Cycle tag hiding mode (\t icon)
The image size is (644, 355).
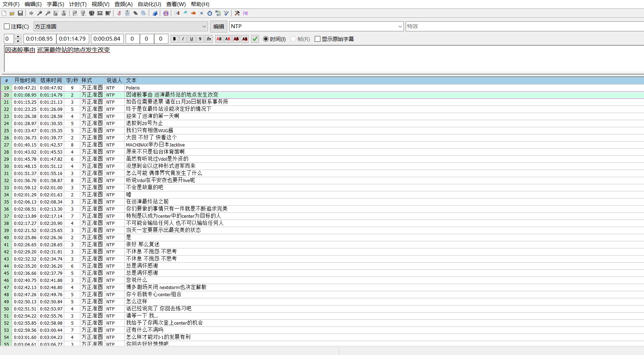245,13
